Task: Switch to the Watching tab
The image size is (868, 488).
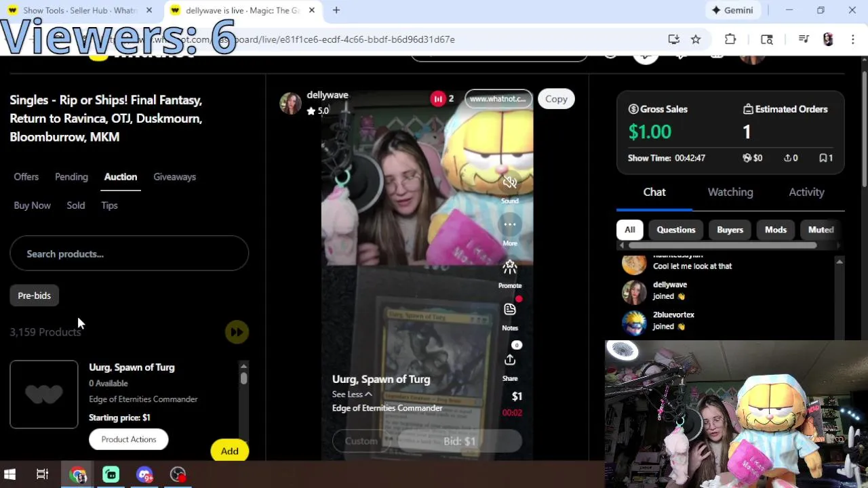Action: click(730, 192)
